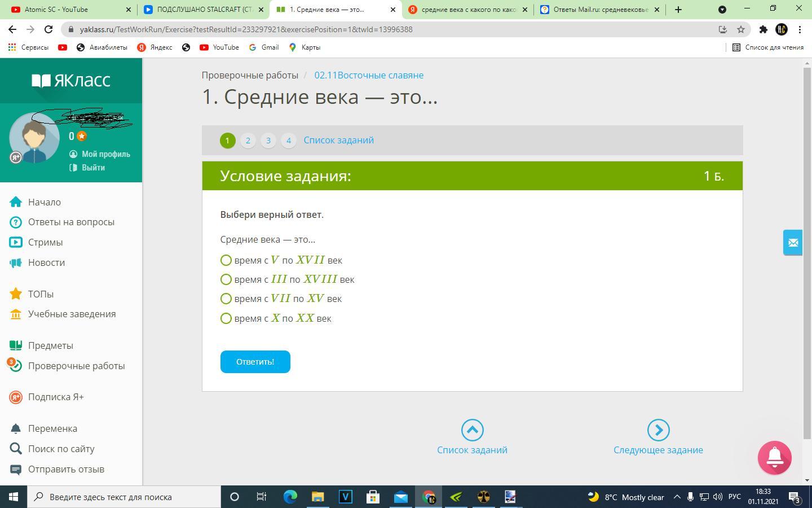
Task: Click the magnifier icon for Поиск по сайту
Action: 16,449
